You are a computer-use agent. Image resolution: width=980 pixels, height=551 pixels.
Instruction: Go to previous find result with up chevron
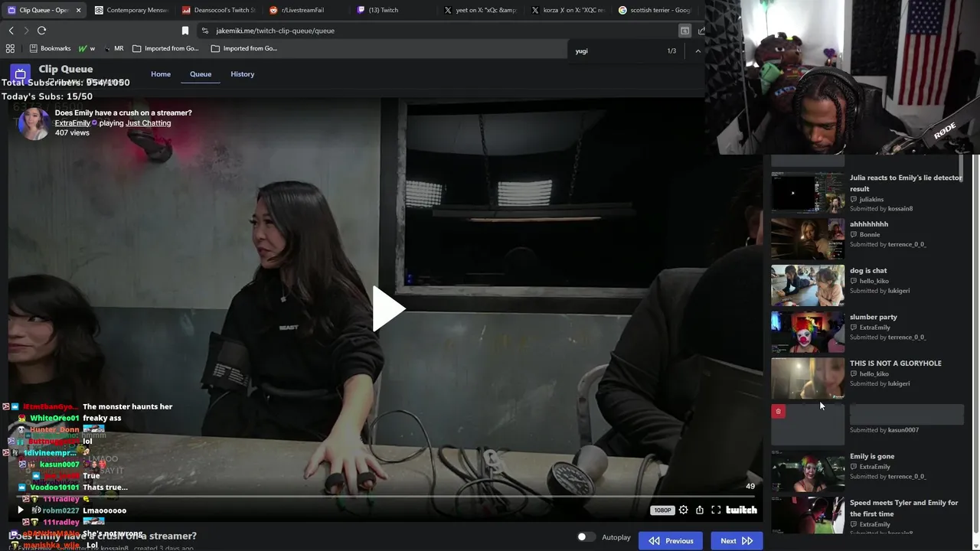tap(697, 51)
